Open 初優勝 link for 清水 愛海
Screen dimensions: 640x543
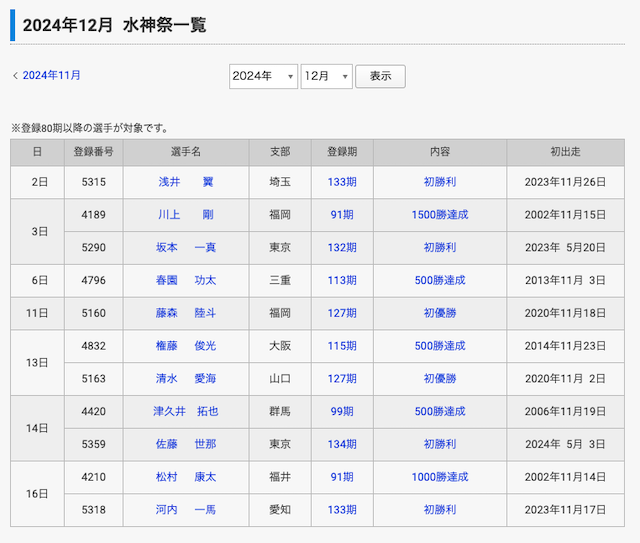click(440, 379)
